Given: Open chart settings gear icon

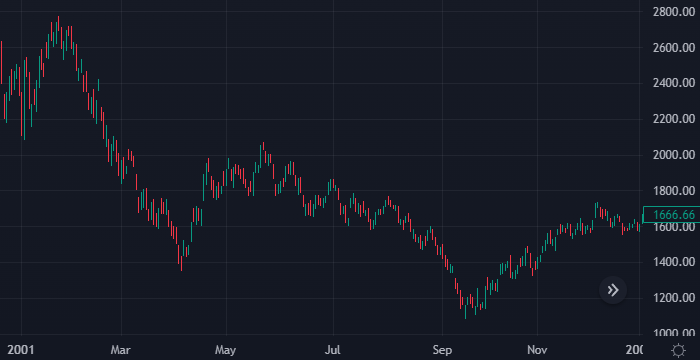Looking at the screenshot, I should 678,350.
